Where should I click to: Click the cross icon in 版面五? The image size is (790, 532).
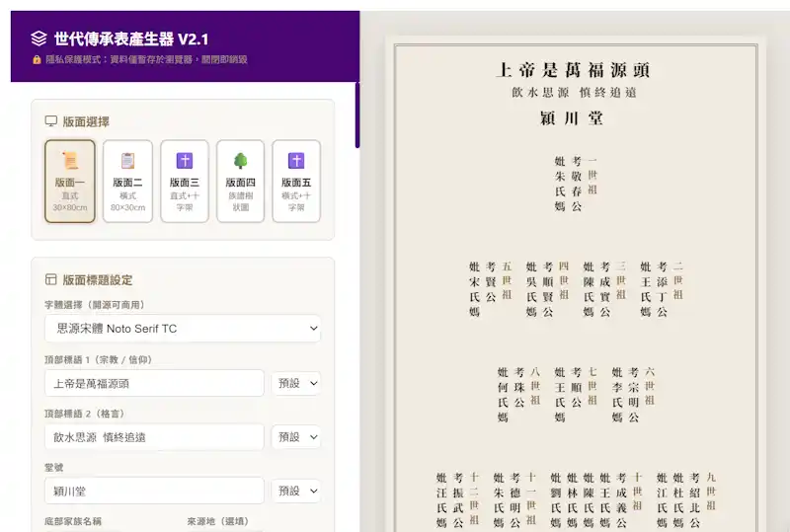(x=296, y=161)
